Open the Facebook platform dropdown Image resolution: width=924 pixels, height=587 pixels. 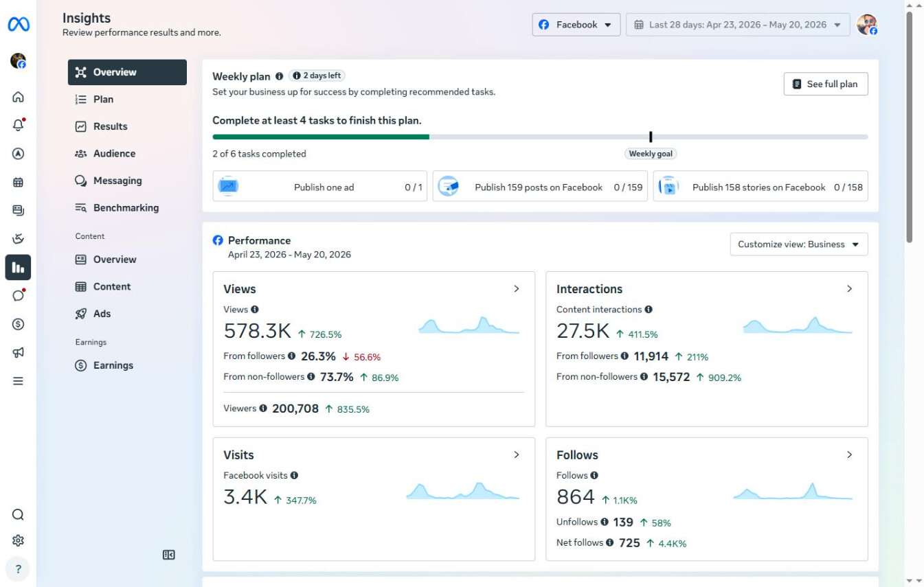[x=576, y=25]
